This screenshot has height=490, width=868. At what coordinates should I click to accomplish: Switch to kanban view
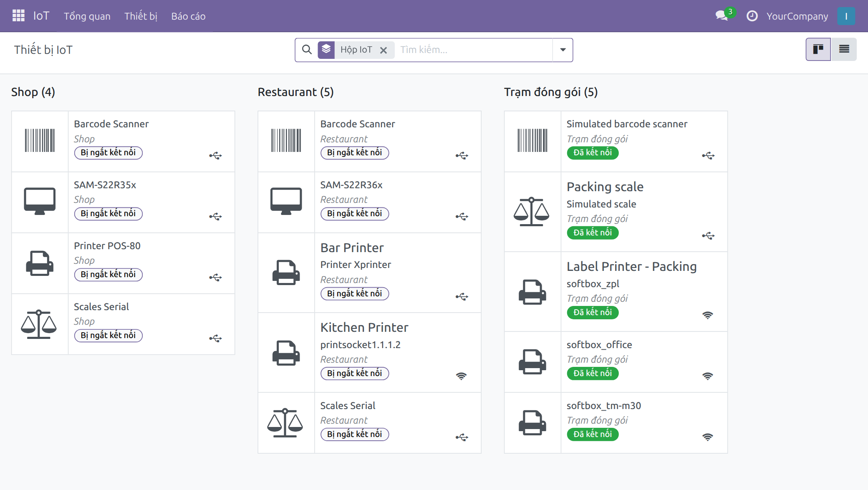[818, 49]
